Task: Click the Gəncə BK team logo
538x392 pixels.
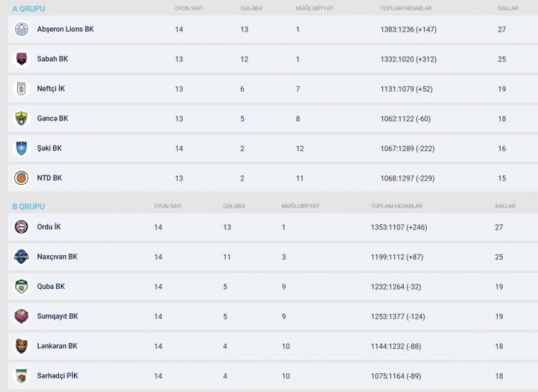Action: [22, 118]
